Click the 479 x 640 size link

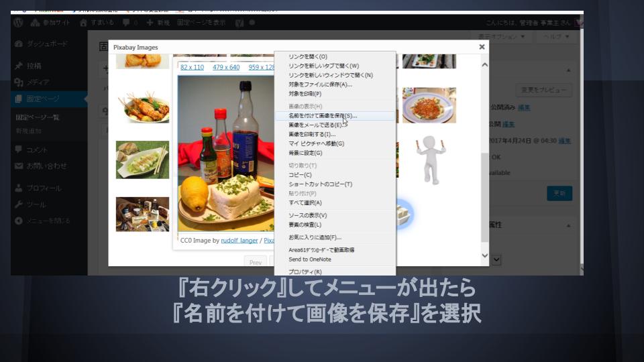click(225, 67)
